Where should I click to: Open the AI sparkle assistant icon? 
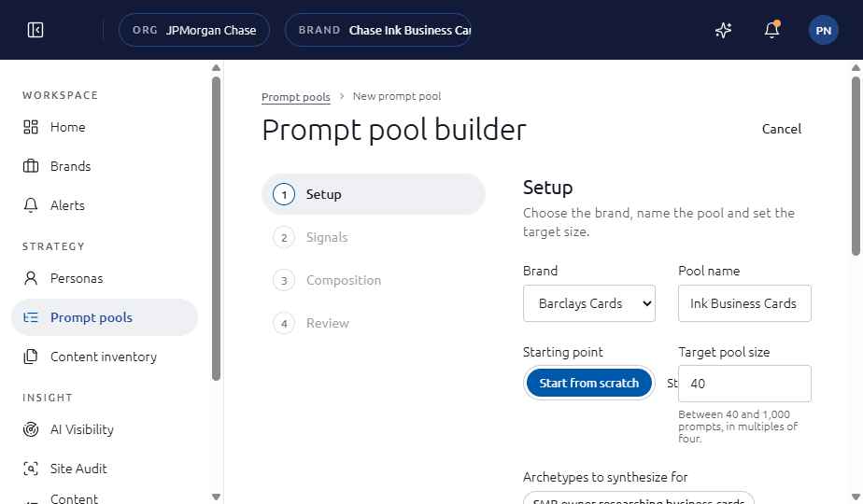click(x=723, y=30)
